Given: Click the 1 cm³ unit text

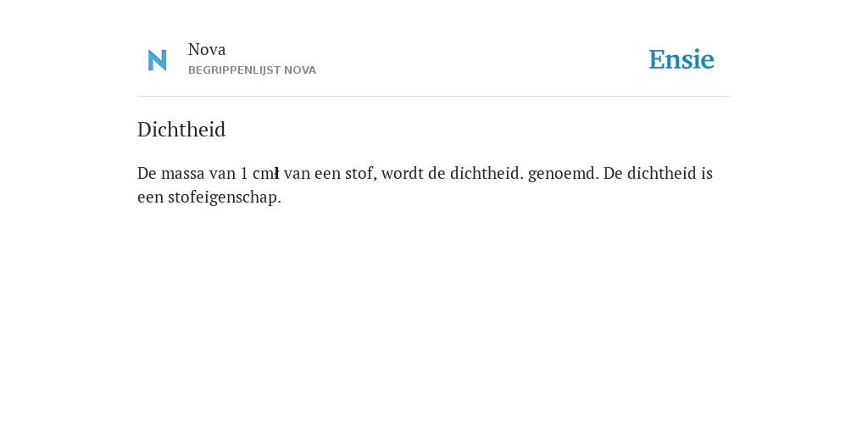Looking at the screenshot, I should [259, 174].
